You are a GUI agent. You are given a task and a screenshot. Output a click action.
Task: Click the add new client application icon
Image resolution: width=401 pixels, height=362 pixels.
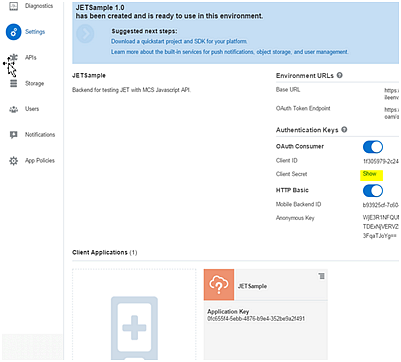tap(134, 328)
